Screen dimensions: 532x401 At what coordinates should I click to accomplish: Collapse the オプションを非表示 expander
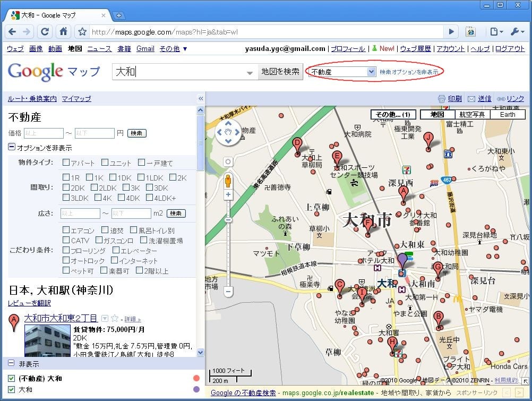point(11,148)
